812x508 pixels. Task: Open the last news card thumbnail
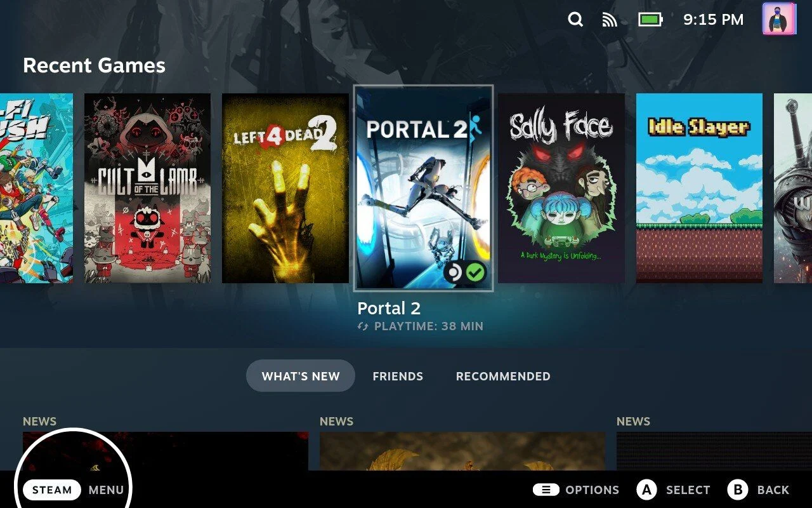pyautogui.click(x=714, y=451)
